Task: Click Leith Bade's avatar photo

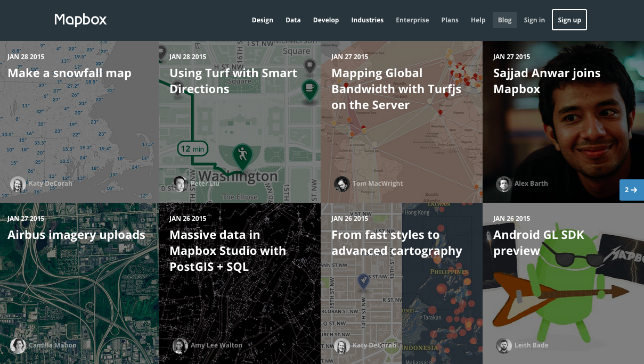Action: 504,346
